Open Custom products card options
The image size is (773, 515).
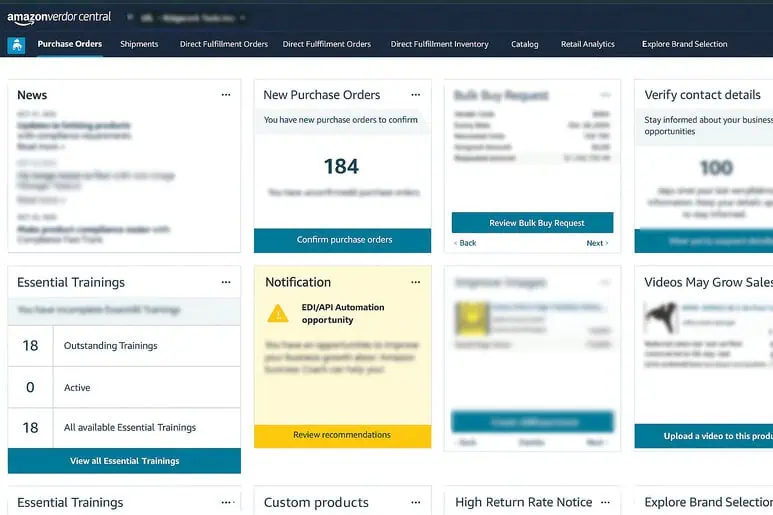pos(416,502)
